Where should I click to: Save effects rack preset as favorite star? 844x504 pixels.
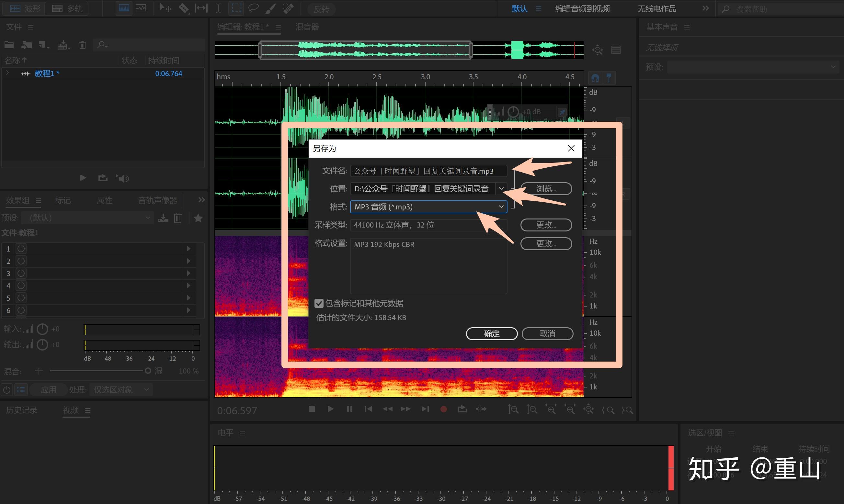tap(198, 218)
